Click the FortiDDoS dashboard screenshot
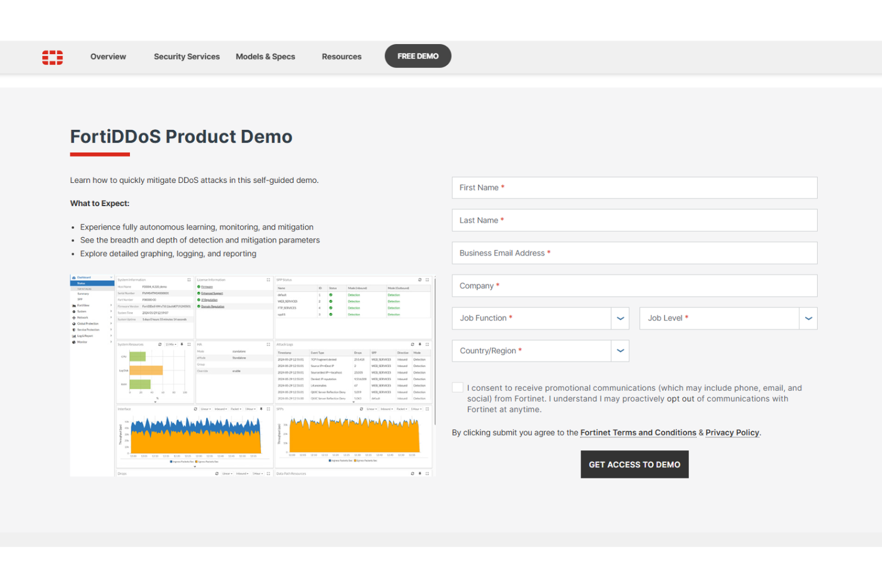Image resolution: width=882 pixels, height=588 pixels. click(x=253, y=375)
